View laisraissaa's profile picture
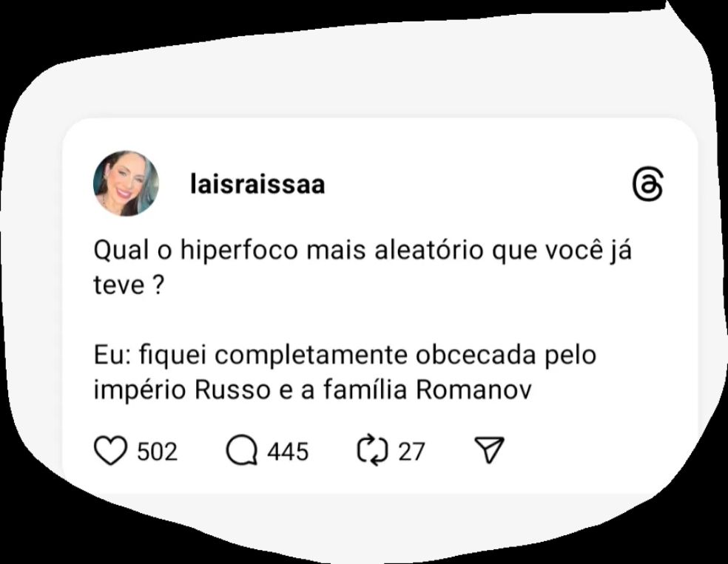The width and height of the screenshot is (728, 564). [x=126, y=183]
